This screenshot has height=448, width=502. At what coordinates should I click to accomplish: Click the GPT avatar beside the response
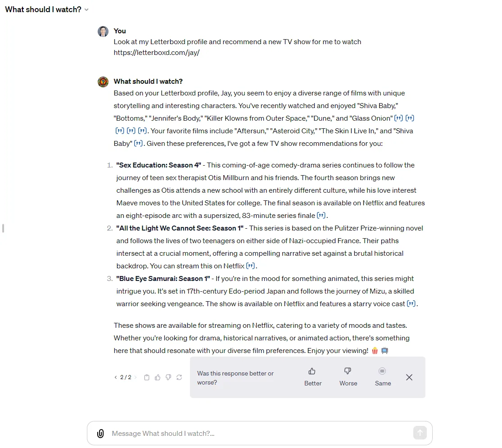pyautogui.click(x=103, y=81)
